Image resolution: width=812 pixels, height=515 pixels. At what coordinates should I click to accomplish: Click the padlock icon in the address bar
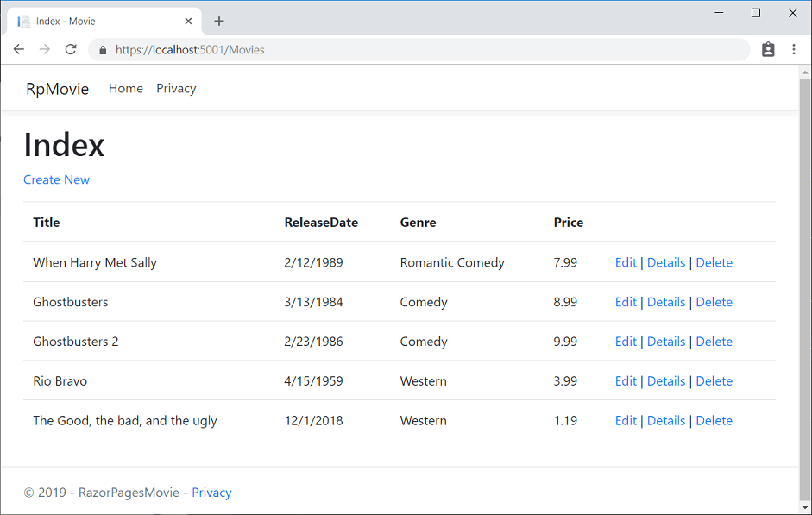(103, 49)
